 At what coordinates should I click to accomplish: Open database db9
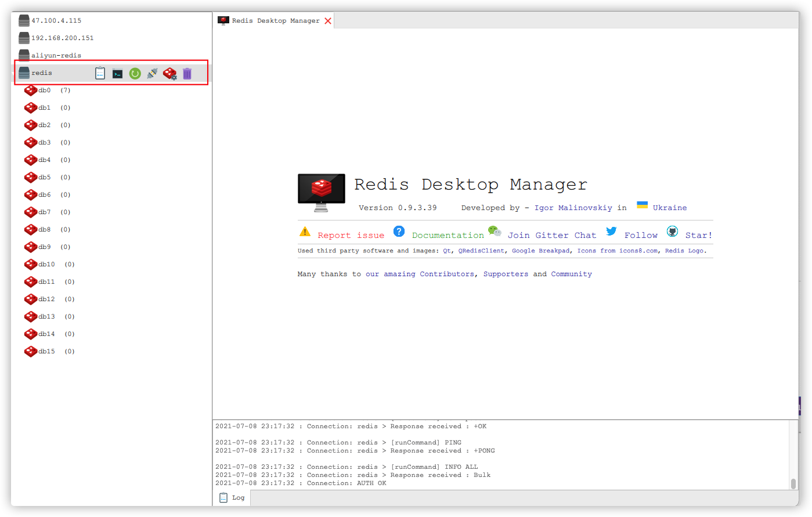pos(47,247)
